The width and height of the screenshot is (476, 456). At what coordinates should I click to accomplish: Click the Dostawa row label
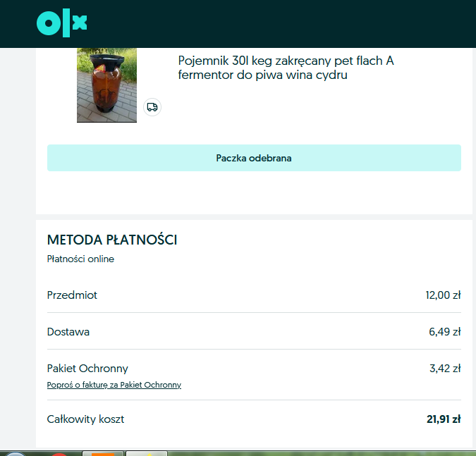pos(68,332)
